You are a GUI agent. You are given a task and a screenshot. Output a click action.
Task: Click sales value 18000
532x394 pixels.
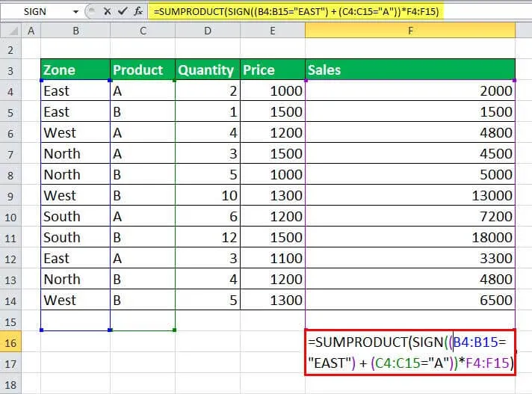[410, 237]
